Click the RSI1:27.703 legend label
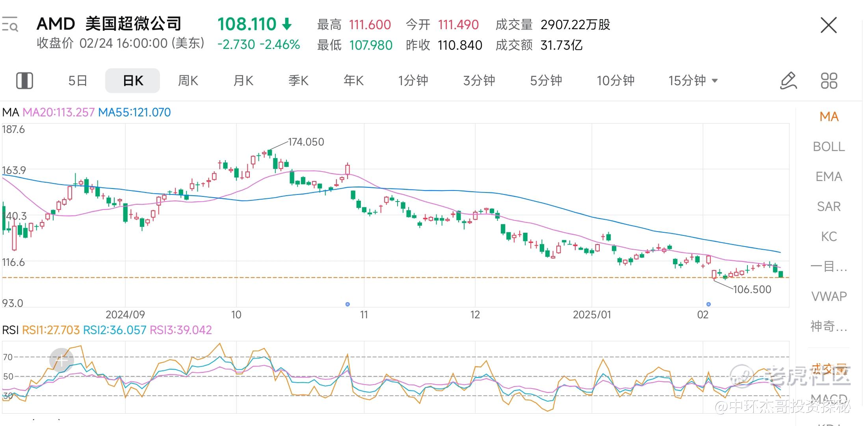This screenshot has width=868, height=426. [51, 330]
